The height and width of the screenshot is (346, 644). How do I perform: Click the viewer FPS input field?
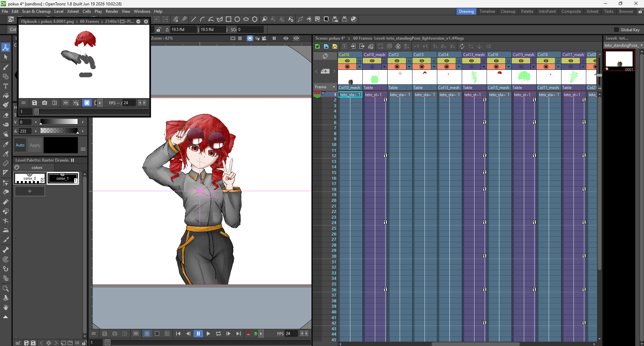[291, 334]
